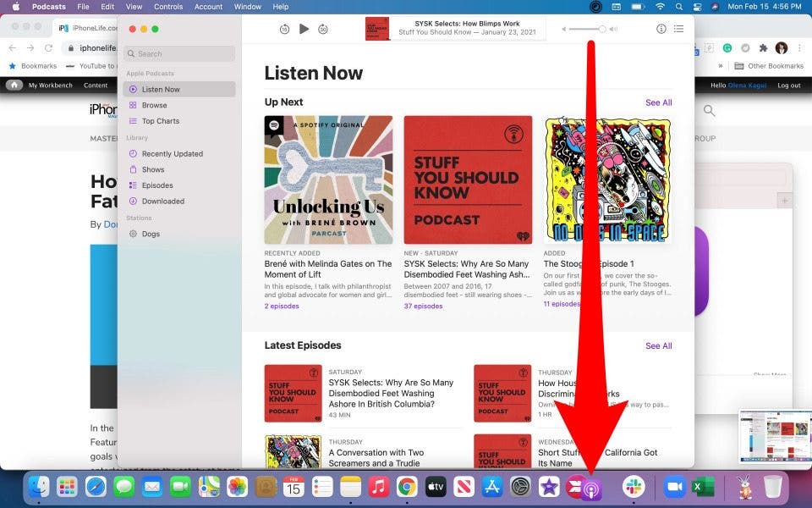Go to Recently Updated library section

pos(172,154)
